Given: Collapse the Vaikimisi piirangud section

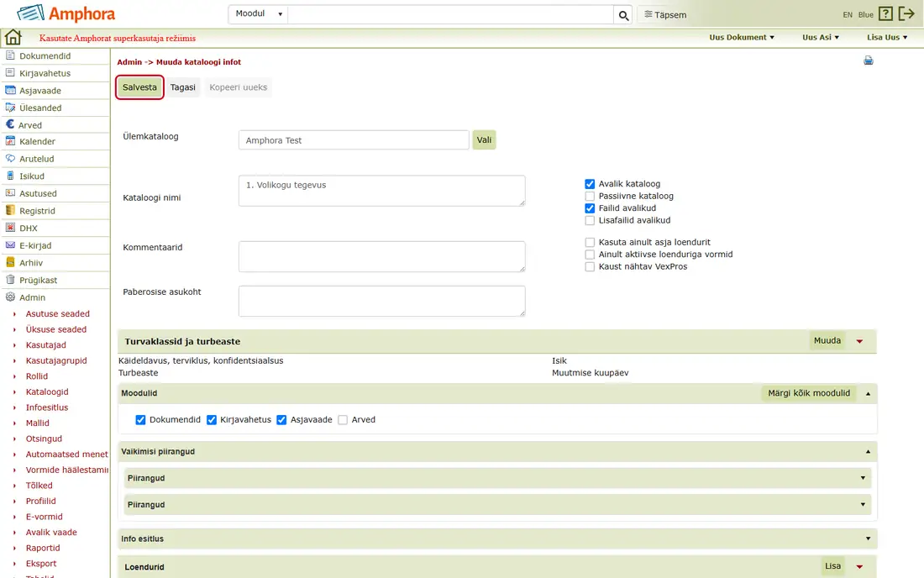Looking at the screenshot, I should click(x=868, y=451).
